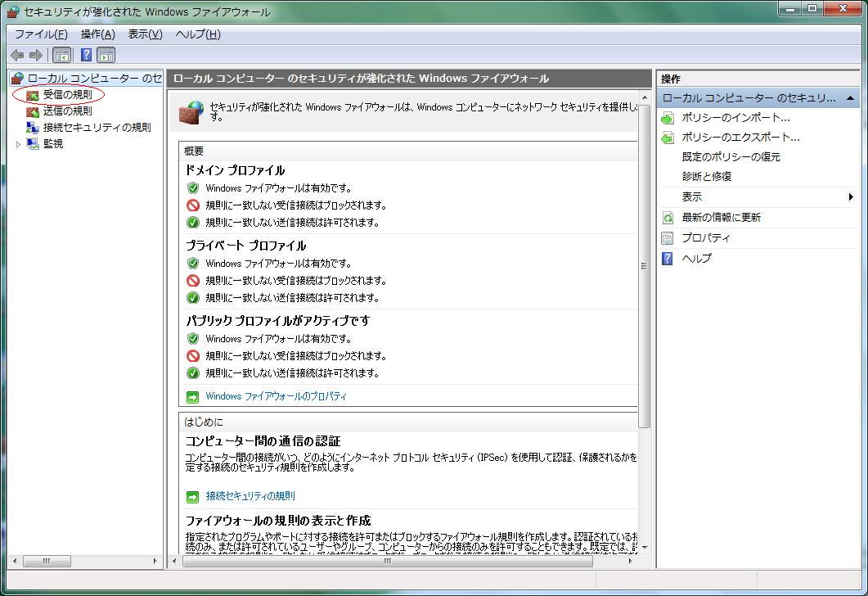
Task: Select 送信の規則 in the tree
Action: coord(67,111)
